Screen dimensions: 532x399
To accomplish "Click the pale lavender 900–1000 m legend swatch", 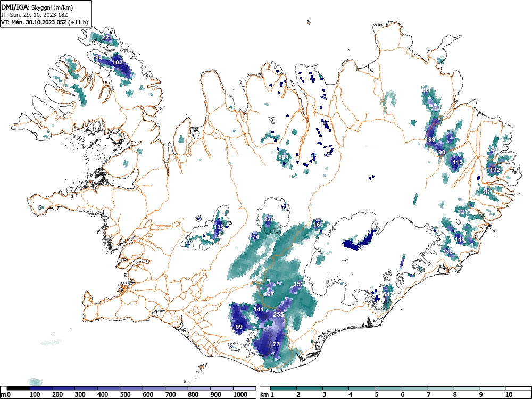I will (x=223, y=388).
